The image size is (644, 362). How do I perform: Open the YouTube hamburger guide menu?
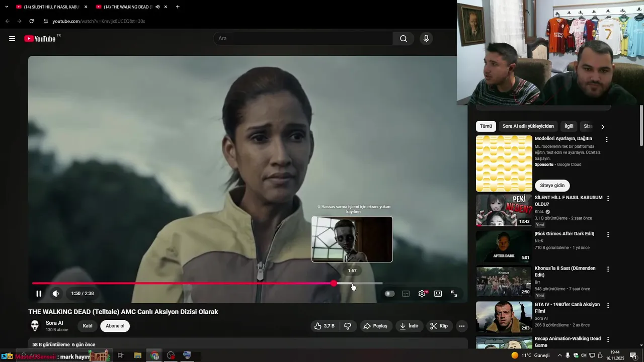[x=12, y=39]
